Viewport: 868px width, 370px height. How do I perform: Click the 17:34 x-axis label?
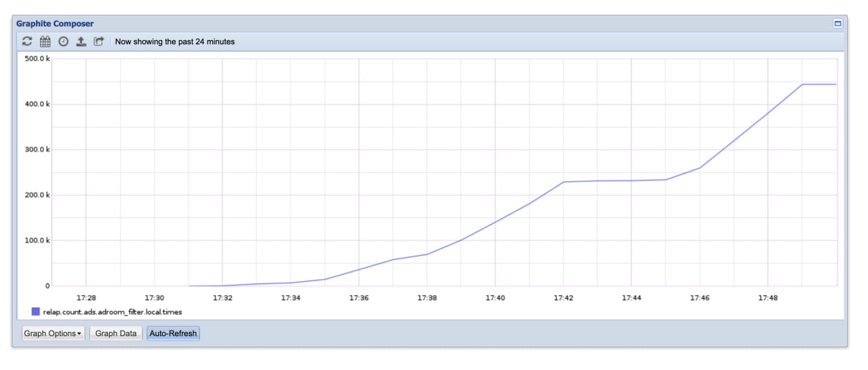(x=291, y=297)
